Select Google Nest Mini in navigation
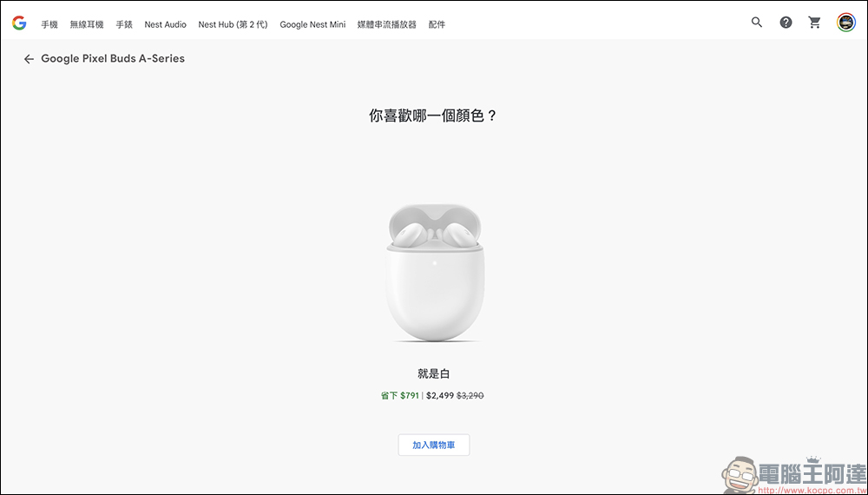 312,24
